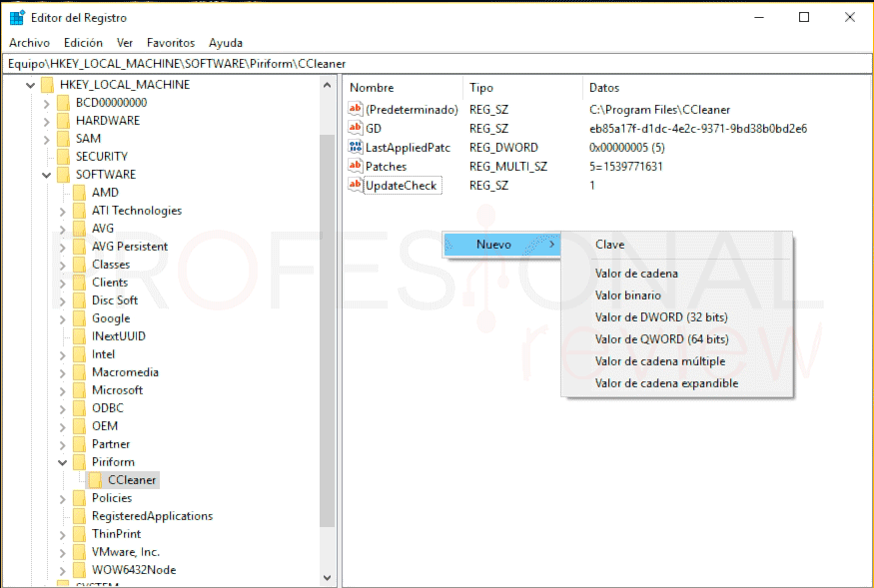
Task: Select the (Predeterminado) string value icon
Action: click(x=355, y=109)
